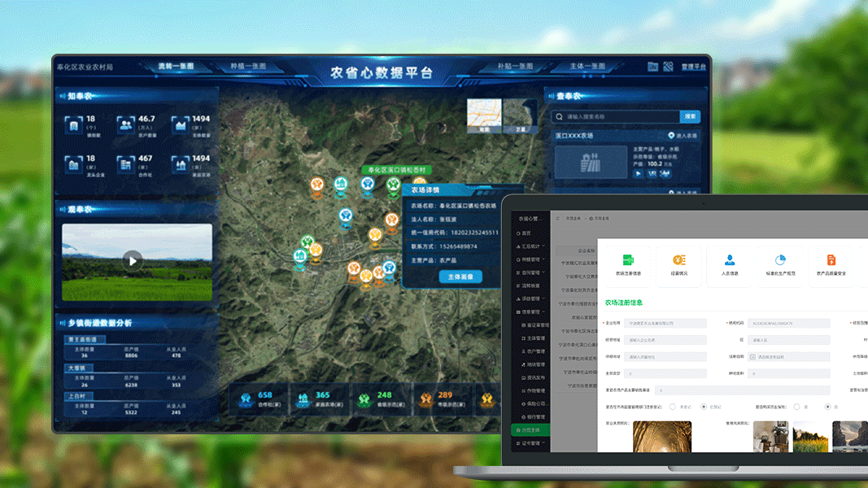Expand 种植管理 in laptop sidebar

(530, 259)
